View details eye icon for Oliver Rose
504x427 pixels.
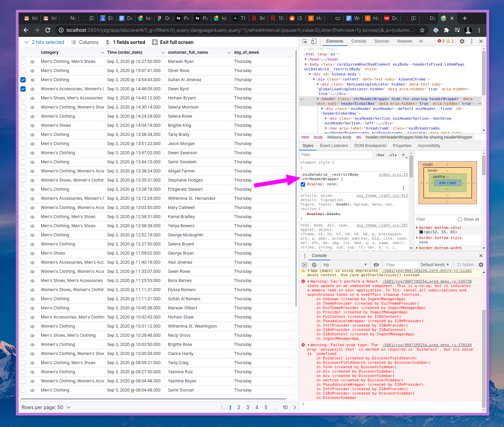[x=32, y=71]
